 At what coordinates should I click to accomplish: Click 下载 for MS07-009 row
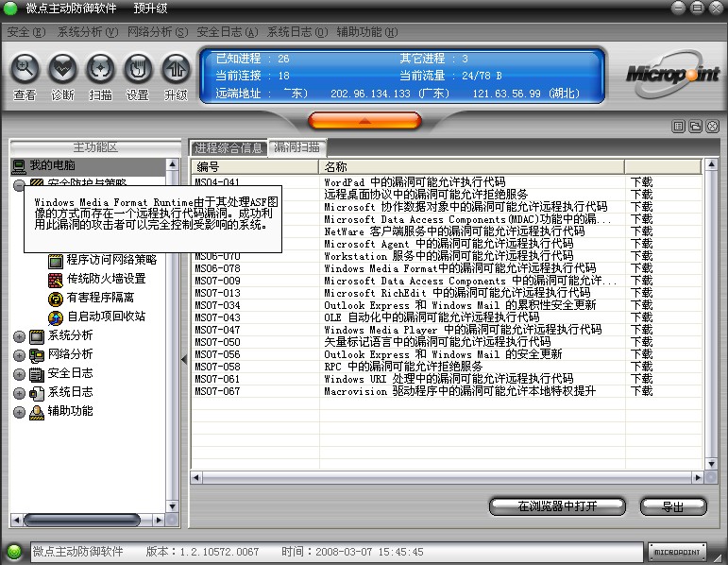tap(642, 281)
